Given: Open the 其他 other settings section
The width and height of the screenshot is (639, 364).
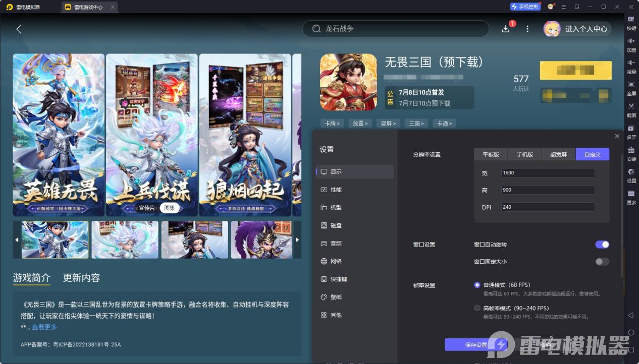Looking at the screenshot, I should 355,315.
